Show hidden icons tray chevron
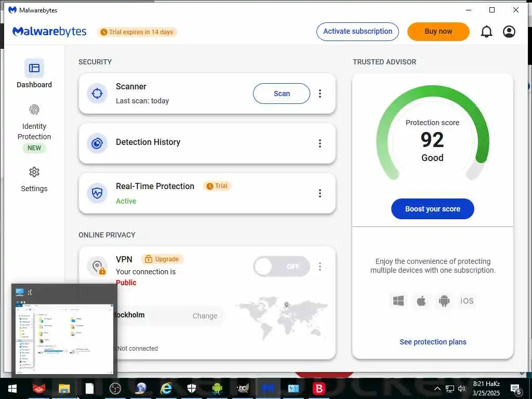The image size is (532, 399). point(437,389)
